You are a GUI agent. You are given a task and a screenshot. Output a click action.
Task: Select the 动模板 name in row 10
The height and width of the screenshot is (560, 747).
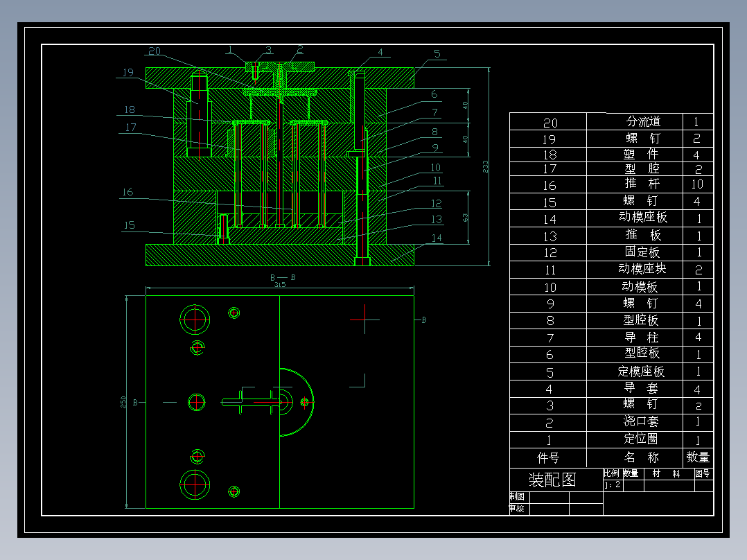640,286
